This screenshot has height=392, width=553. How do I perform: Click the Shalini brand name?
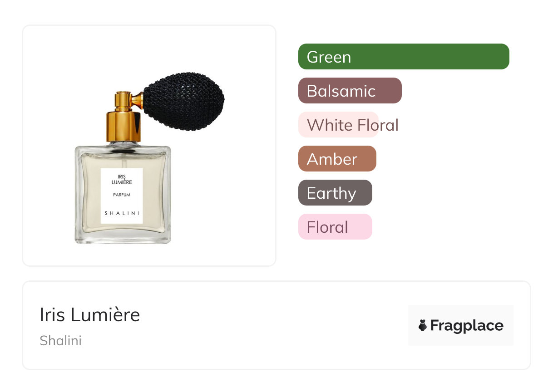(60, 341)
